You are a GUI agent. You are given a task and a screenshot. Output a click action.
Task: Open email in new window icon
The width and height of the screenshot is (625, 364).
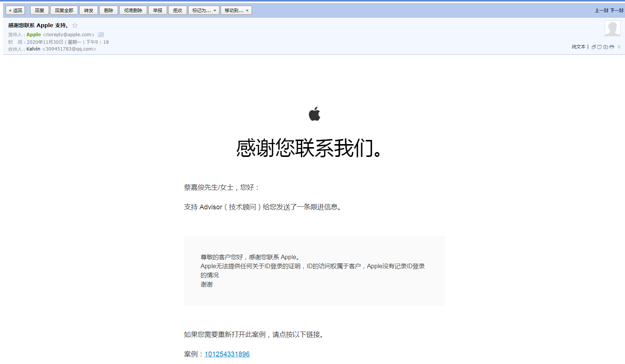594,47
